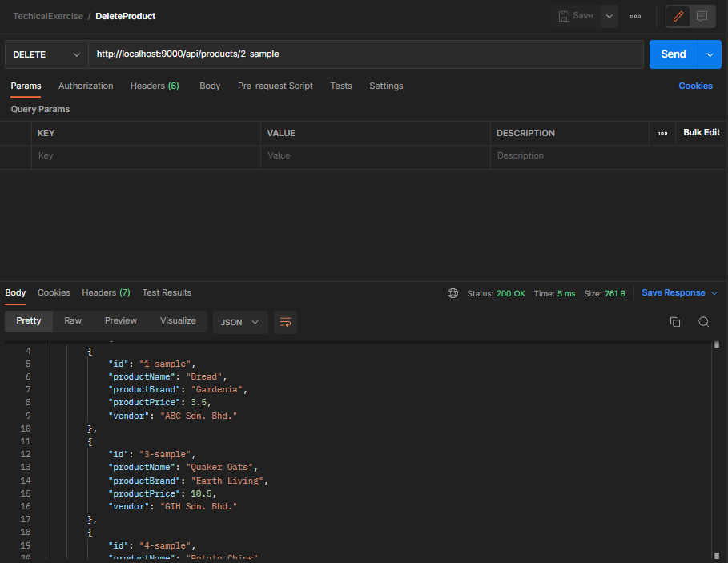Click the Value input cell
The image size is (728, 563).
[x=375, y=156]
